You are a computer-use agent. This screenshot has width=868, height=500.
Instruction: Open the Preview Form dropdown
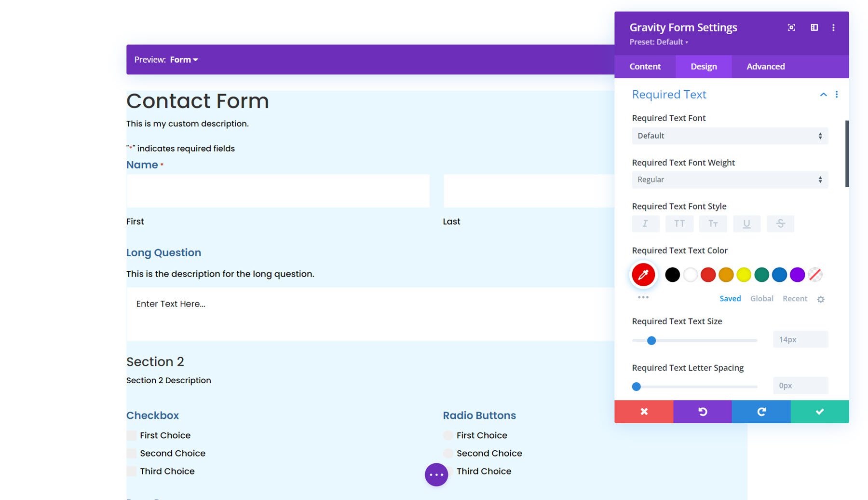click(183, 59)
